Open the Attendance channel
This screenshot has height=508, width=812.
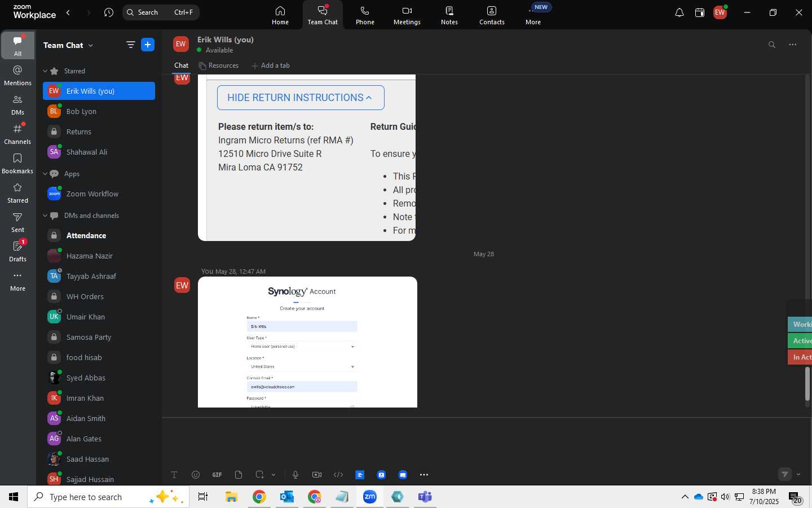99,235
